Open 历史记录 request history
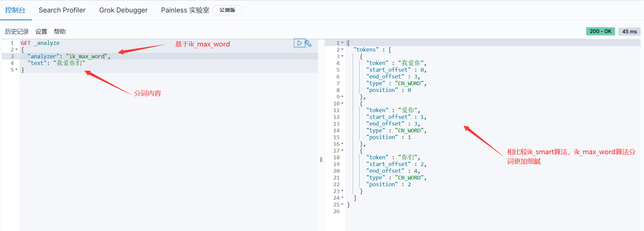This screenshot has width=644, height=231. (17, 32)
